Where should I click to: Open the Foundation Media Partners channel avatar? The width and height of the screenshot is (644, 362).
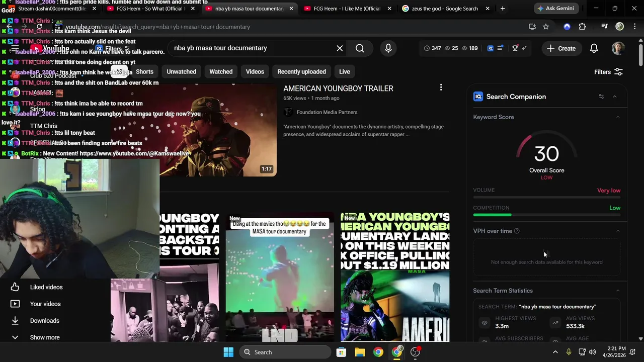tap(288, 112)
